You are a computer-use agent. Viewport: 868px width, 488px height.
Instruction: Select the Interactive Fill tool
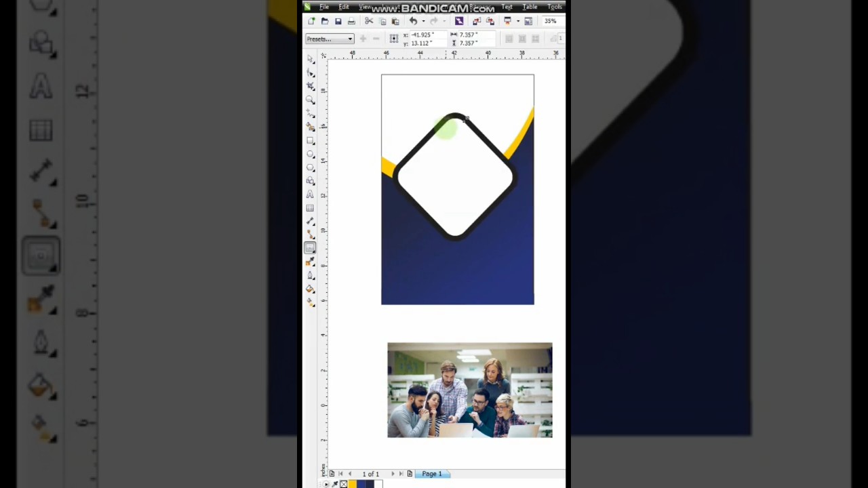(x=311, y=303)
